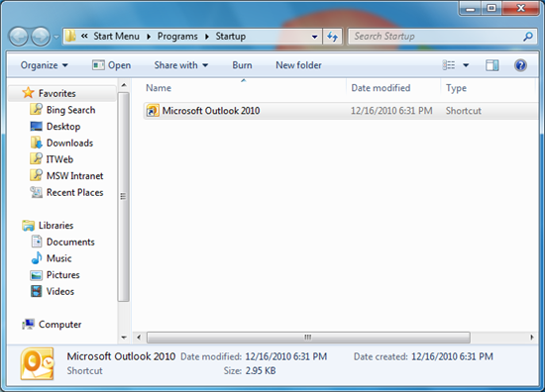Click the Videos filmstrip icon
The height and width of the screenshot is (392, 545).
(x=36, y=291)
